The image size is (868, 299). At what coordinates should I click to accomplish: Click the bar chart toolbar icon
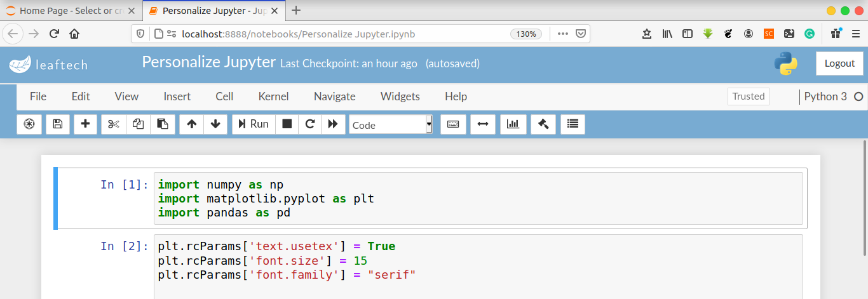tap(513, 124)
